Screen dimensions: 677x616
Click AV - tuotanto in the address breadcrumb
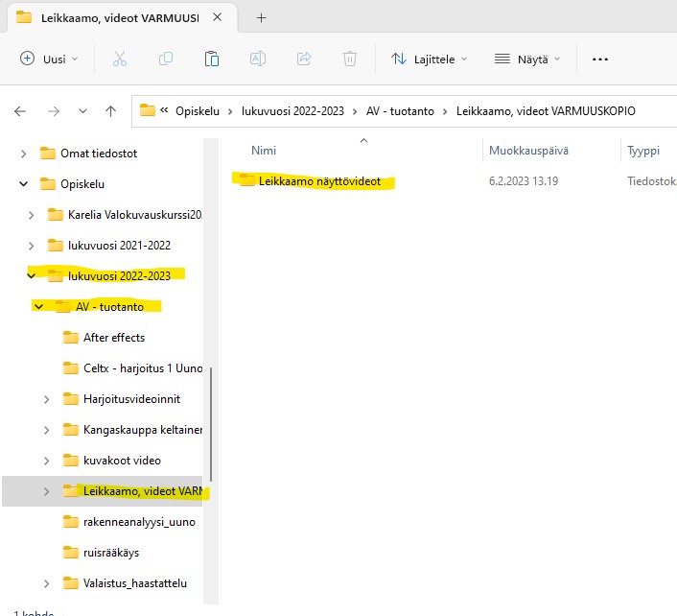400,111
